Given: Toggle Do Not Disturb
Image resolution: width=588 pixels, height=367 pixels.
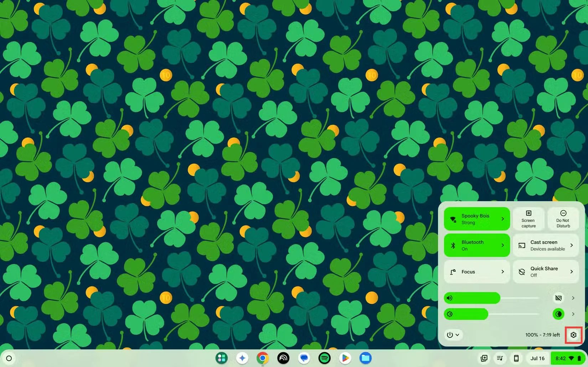Looking at the screenshot, I should click(563, 219).
